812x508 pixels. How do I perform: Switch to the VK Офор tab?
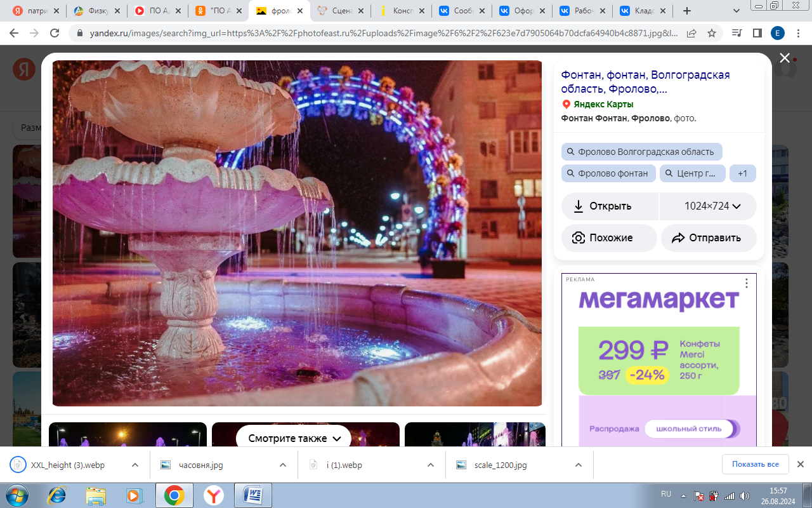[523, 11]
